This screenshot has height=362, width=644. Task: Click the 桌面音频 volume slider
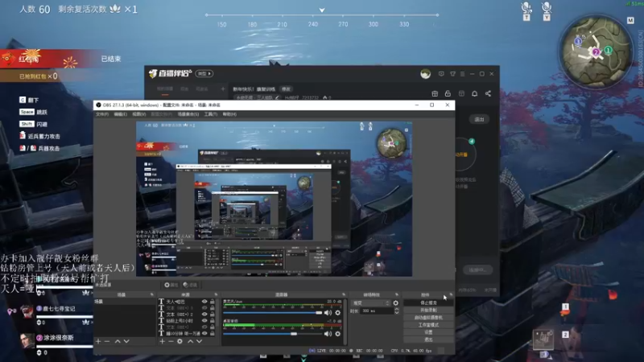(x=273, y=334)
